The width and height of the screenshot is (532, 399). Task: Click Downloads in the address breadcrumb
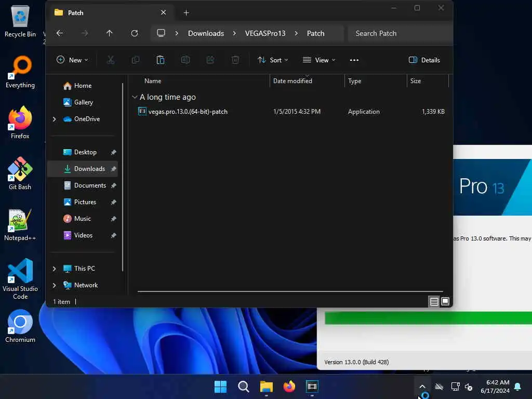[206, 33]
